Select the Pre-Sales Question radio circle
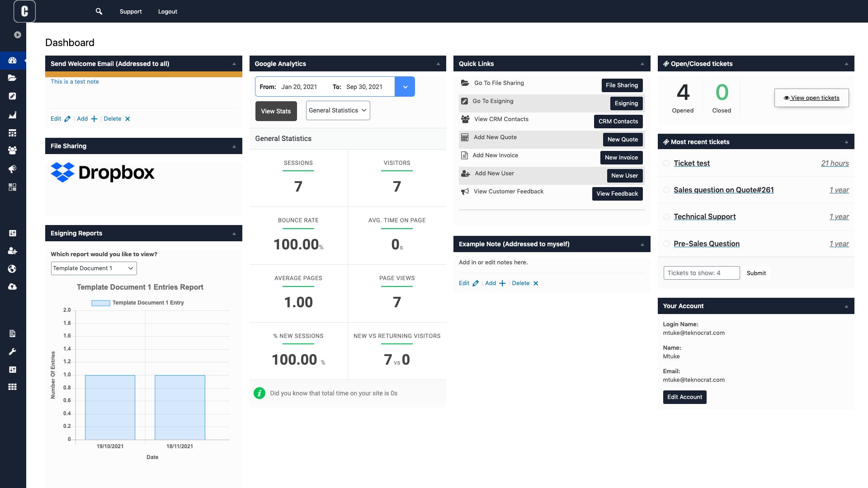 (666, 244)
